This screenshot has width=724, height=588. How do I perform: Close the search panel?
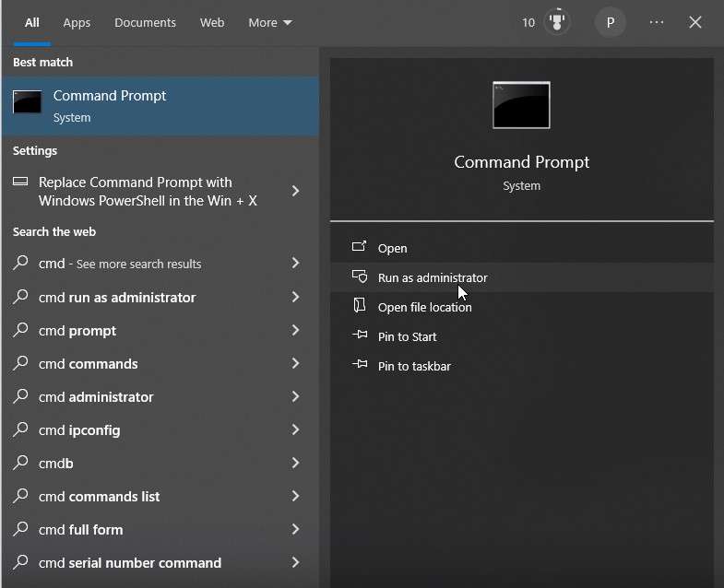[x=694, y=22]
